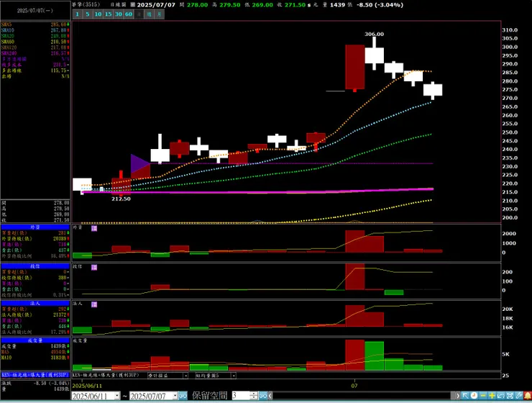Click the SMA5 row in the legend
Viewport: 532px width, 403px height.
[x=35, y=24]
